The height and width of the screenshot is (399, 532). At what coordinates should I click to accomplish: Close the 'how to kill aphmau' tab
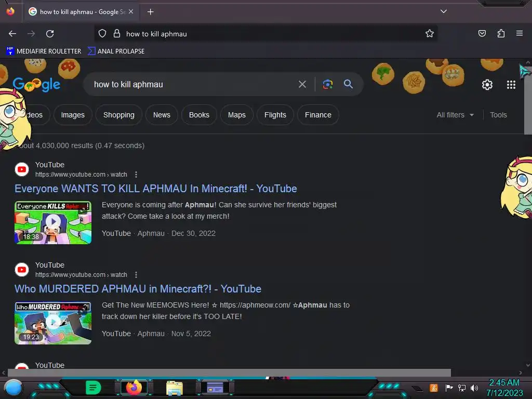click(131, 11)
